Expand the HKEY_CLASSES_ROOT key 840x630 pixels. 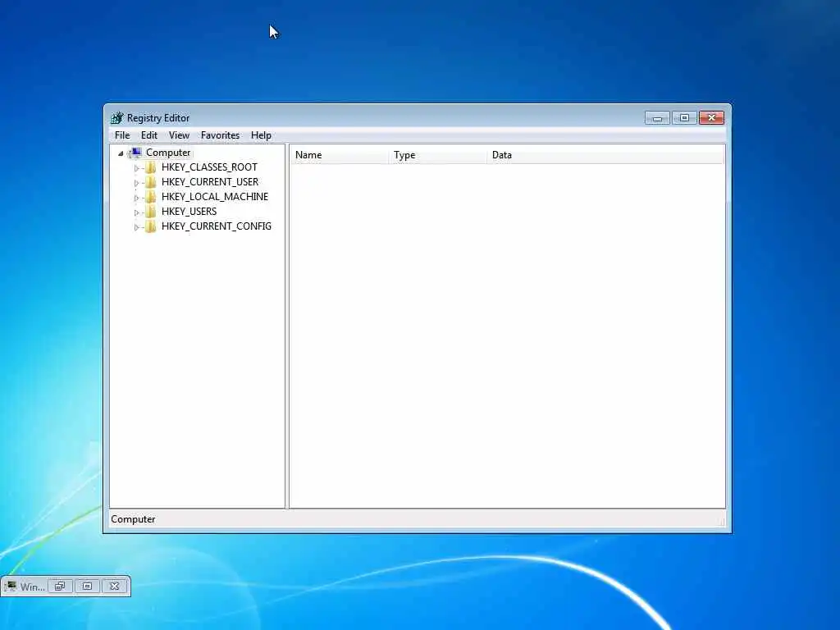[x=136, y=168]
